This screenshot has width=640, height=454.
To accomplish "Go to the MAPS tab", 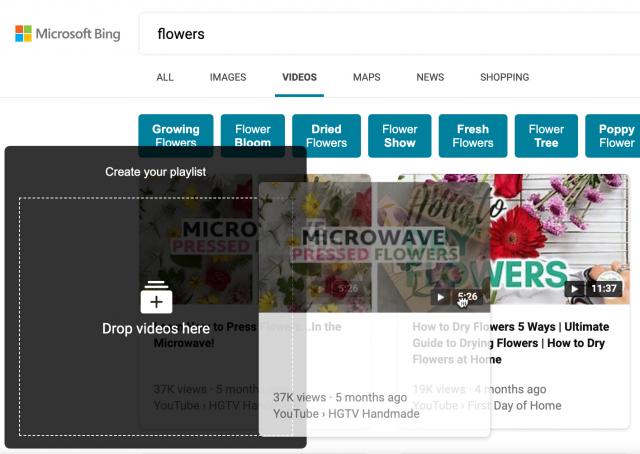I will (367, 77).
